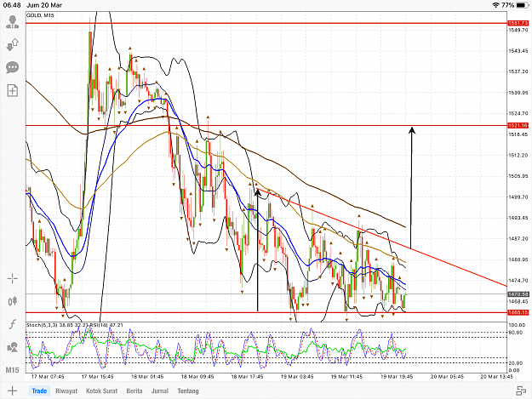The height and width of the screenshot is (399, 532).
Task: Open the chart layout icon at bottom right
Action: pos(521,390)
